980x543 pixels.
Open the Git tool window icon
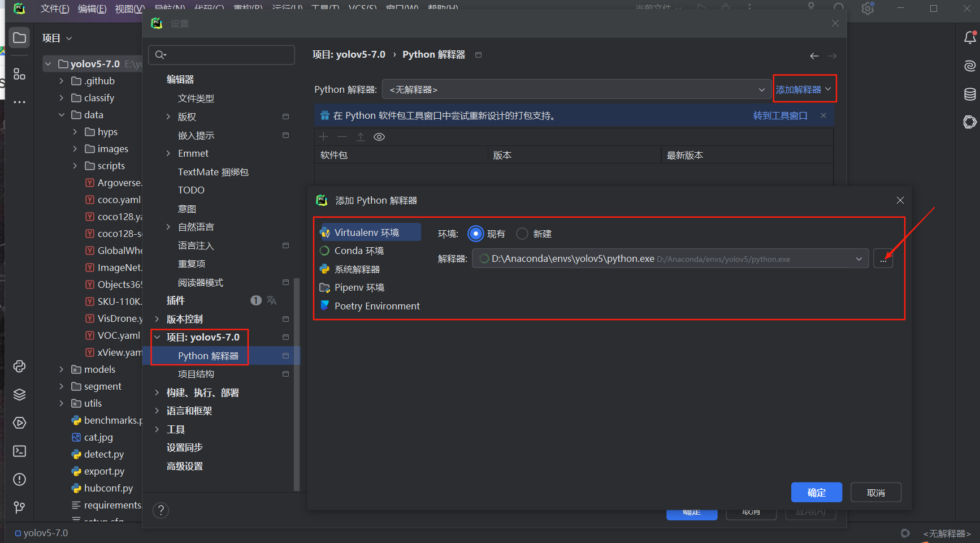coord(19,507)
